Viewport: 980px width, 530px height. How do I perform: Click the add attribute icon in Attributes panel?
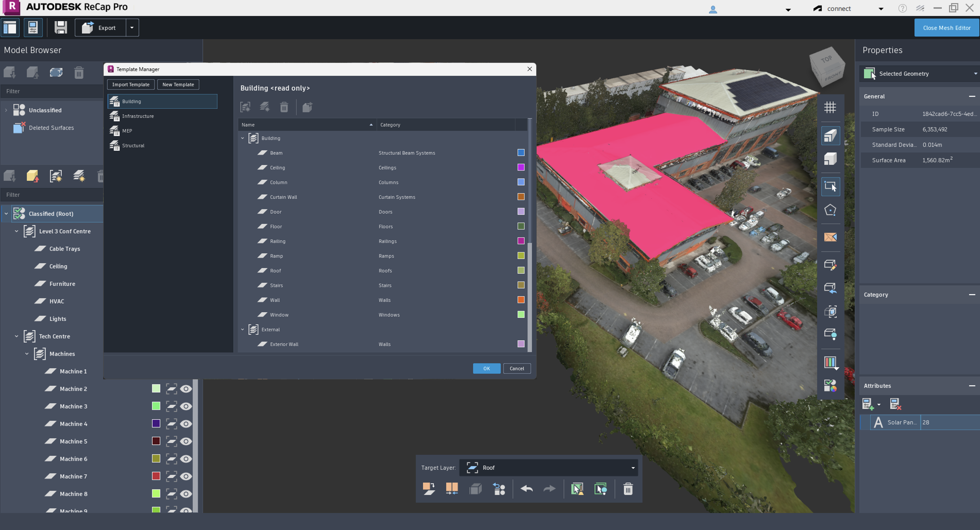point(868,404)
